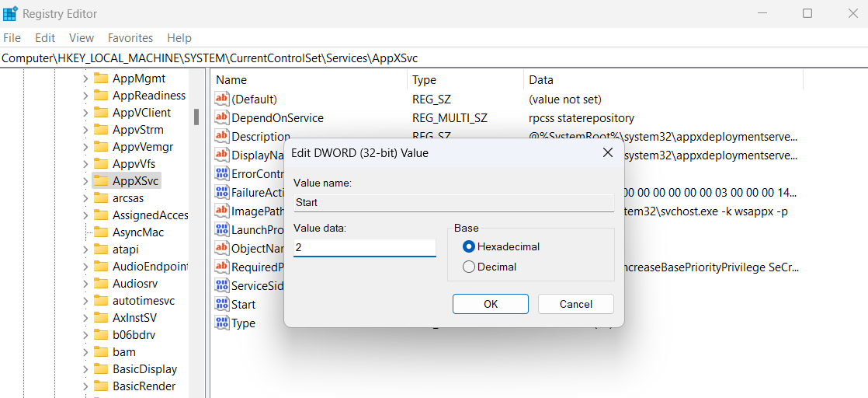Screen dimensions: 868x398
Task: Click the AppVClient folder icon
Action: (x=101, y=113)
